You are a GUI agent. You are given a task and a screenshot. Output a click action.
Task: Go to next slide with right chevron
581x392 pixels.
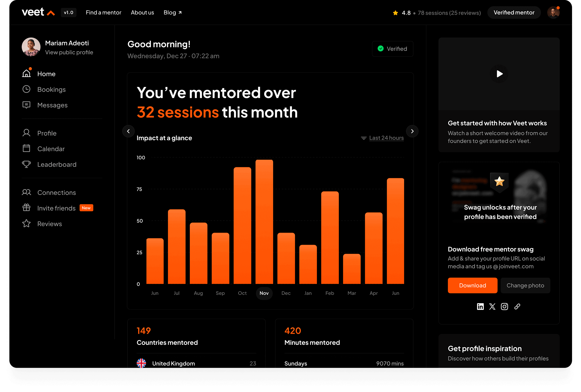coord(412,131)
